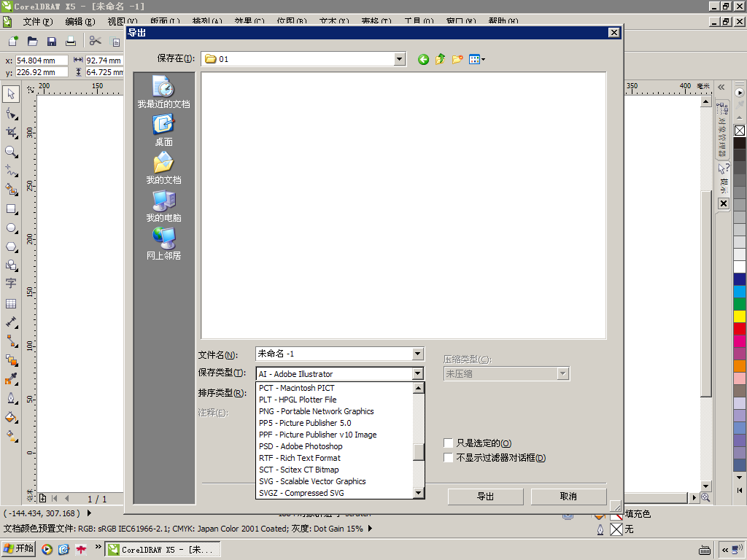Enable the selected only checkbox

448,443
